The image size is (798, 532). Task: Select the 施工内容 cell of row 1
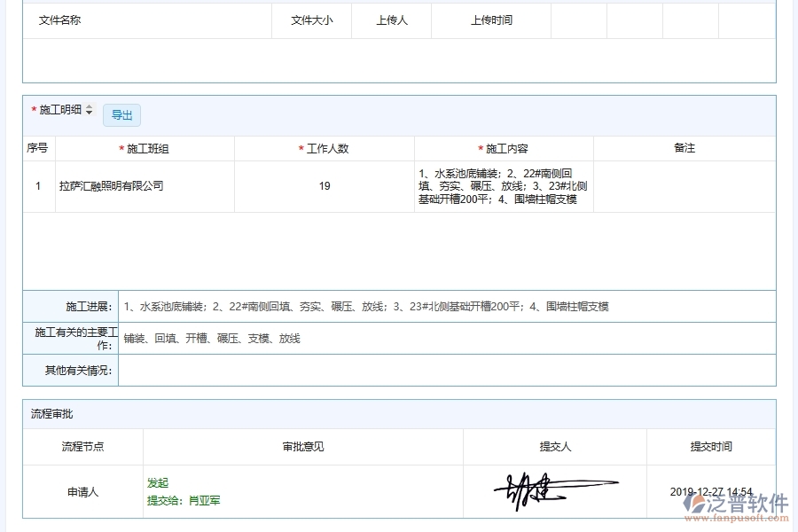point(504,186)
